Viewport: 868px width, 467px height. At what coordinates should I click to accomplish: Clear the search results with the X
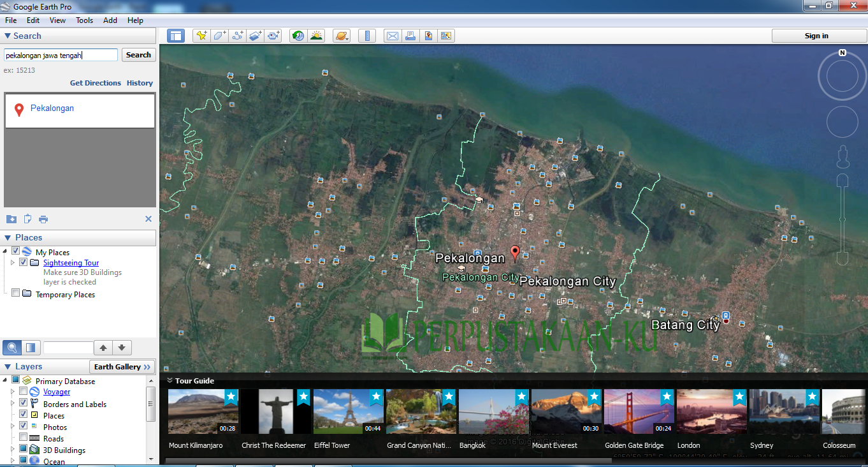tap(148, 219)
